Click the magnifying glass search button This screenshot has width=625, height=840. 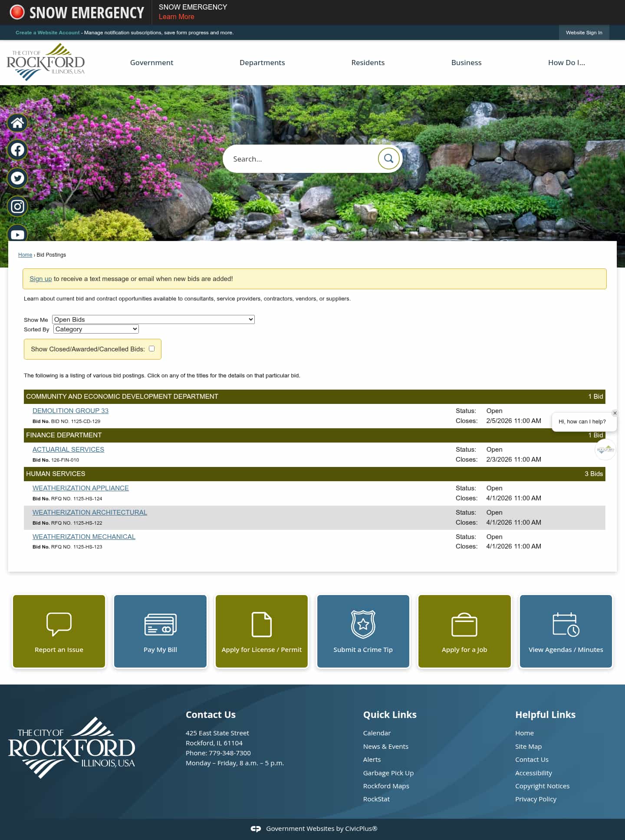point(388,159)
